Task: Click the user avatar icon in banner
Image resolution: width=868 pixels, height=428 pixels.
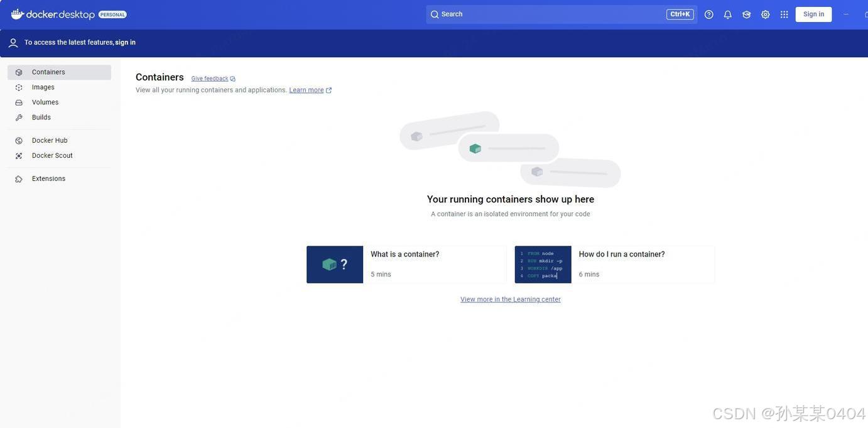Action: [13, 43]
